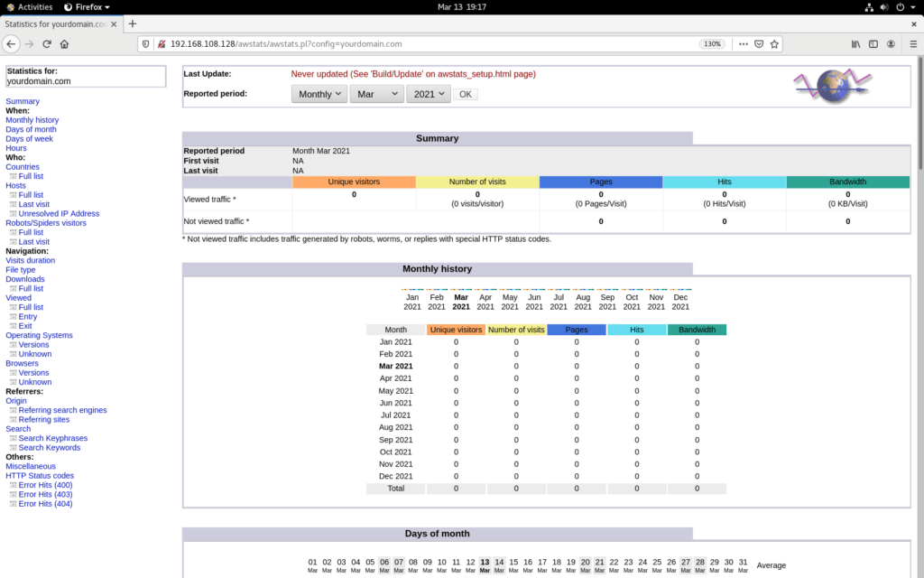Click OK to apply reported period
Image resolution: width=924 pixels, height=578 pixels.
tap(466, 94)
